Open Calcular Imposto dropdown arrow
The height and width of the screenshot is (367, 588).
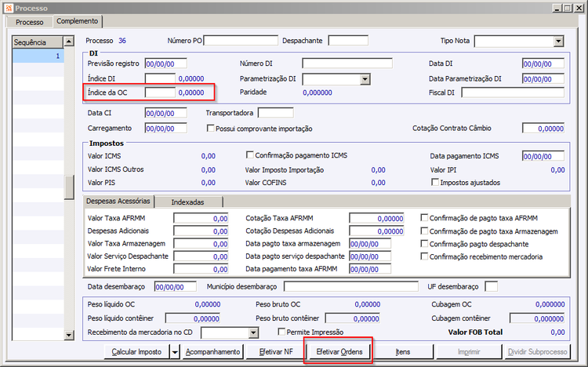pyautogui.click(x=175, y=351)
